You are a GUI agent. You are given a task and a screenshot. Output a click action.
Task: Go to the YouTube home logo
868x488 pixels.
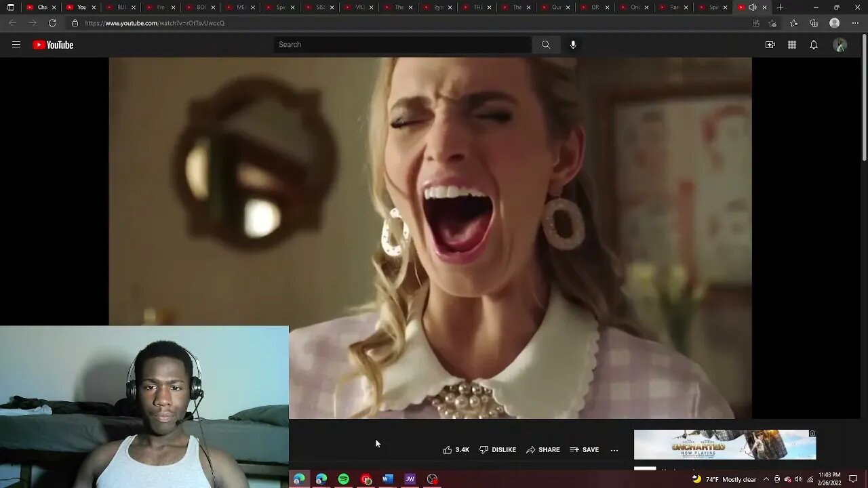53,45
